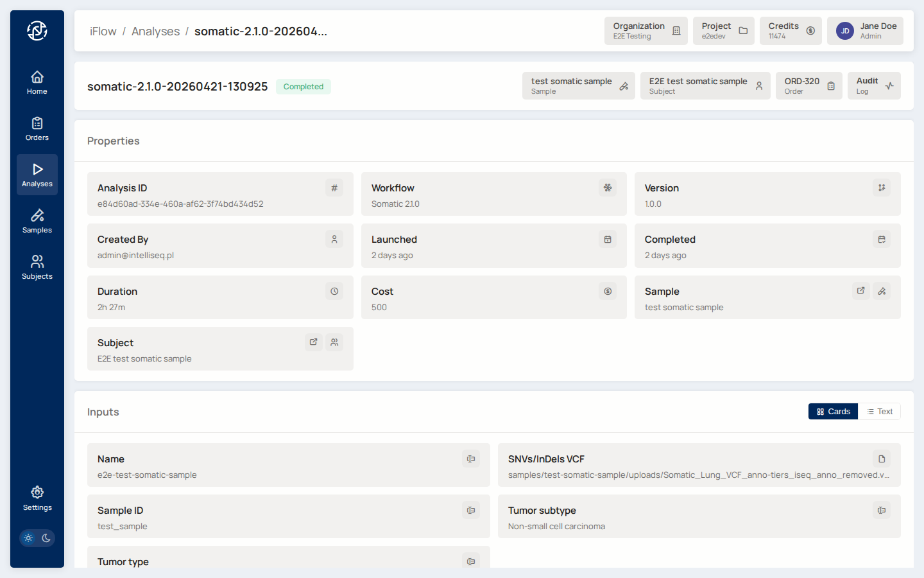Open Sample in new tab via external-link icon

860,291
